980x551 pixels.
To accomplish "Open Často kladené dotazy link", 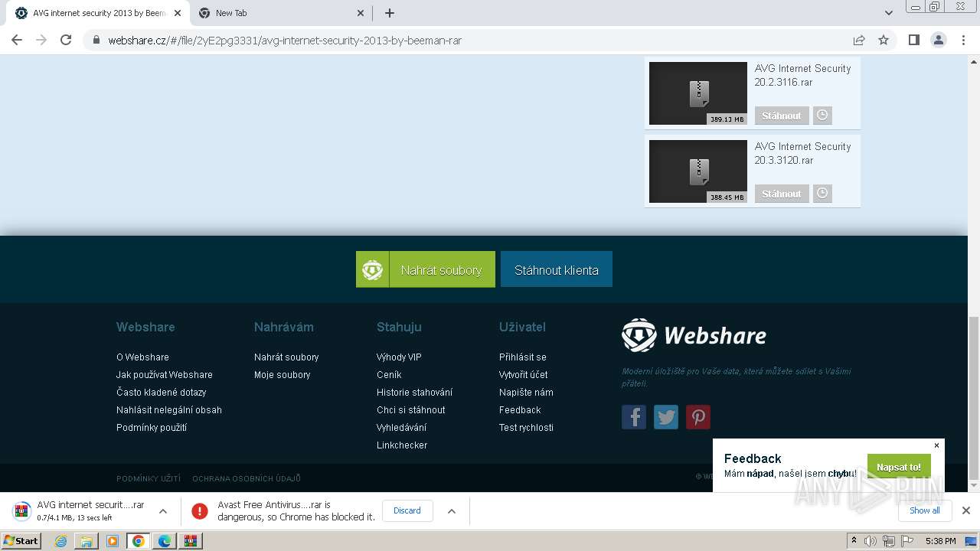I will click(x=162, y=393).
